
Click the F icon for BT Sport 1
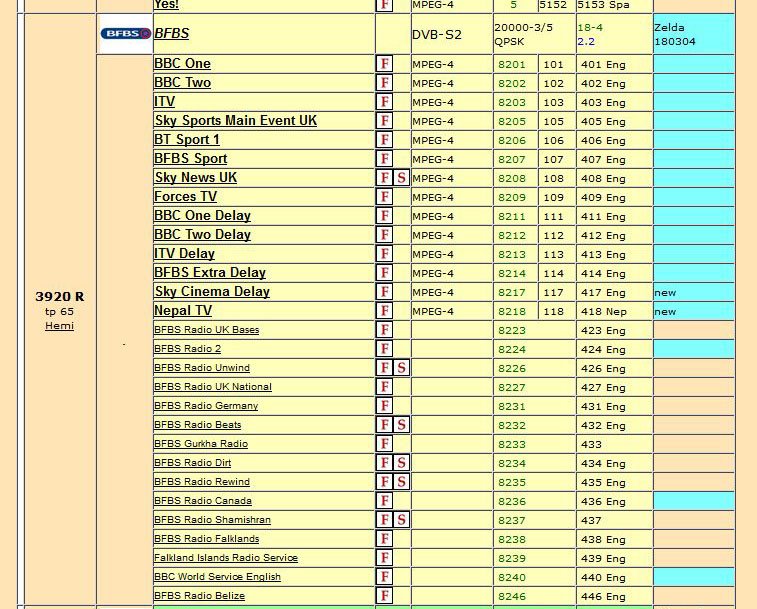[385, 140]
